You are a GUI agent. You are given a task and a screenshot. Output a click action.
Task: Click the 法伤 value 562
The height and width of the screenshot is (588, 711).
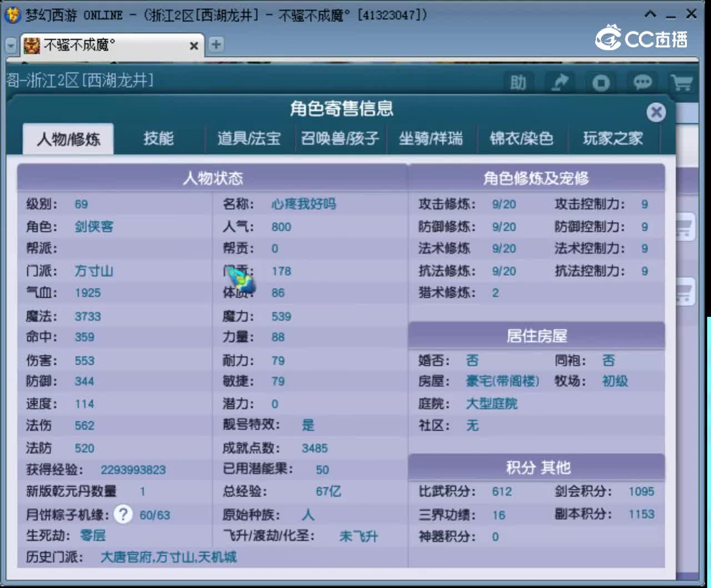84,426
